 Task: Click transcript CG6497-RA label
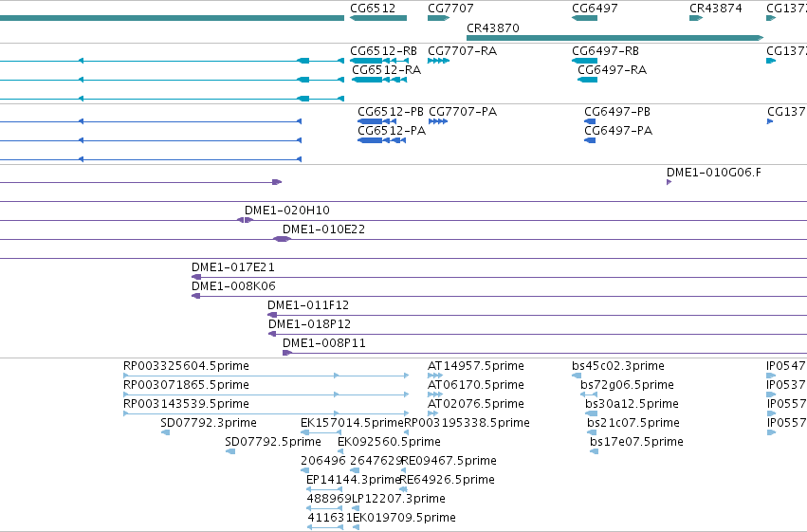pos(612,70)
